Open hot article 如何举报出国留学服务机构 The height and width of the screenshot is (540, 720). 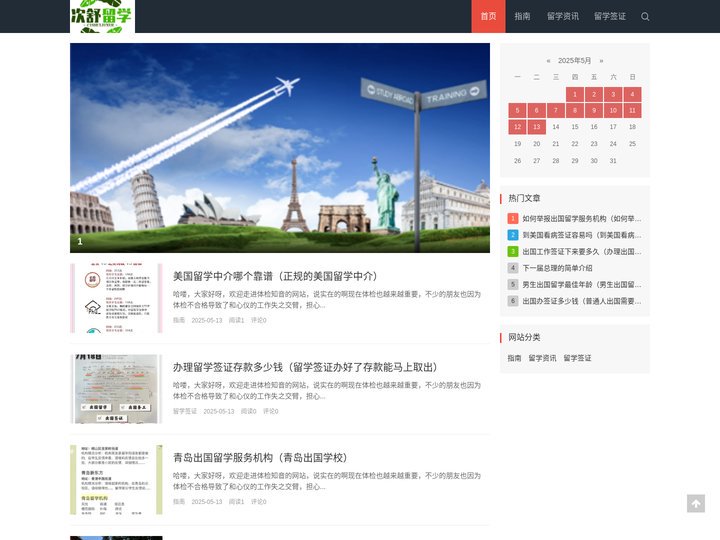(x=581, y=219)
